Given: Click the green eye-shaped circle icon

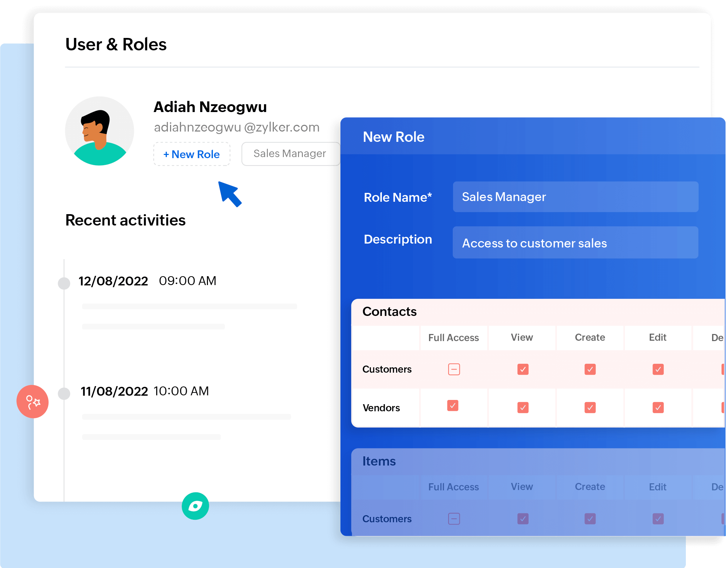Looking at the screenshot, I should (x=195, y=506).
